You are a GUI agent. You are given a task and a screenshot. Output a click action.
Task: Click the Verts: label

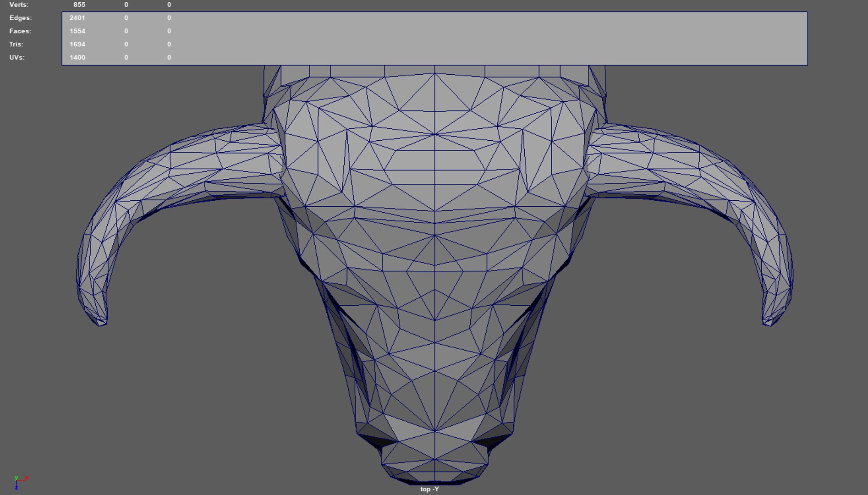[19, 5]
